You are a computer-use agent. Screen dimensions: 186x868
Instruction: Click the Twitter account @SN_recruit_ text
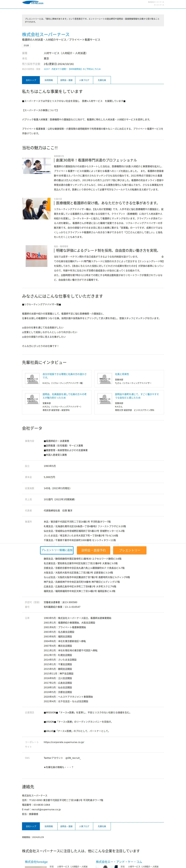click(x=62, y=758)
